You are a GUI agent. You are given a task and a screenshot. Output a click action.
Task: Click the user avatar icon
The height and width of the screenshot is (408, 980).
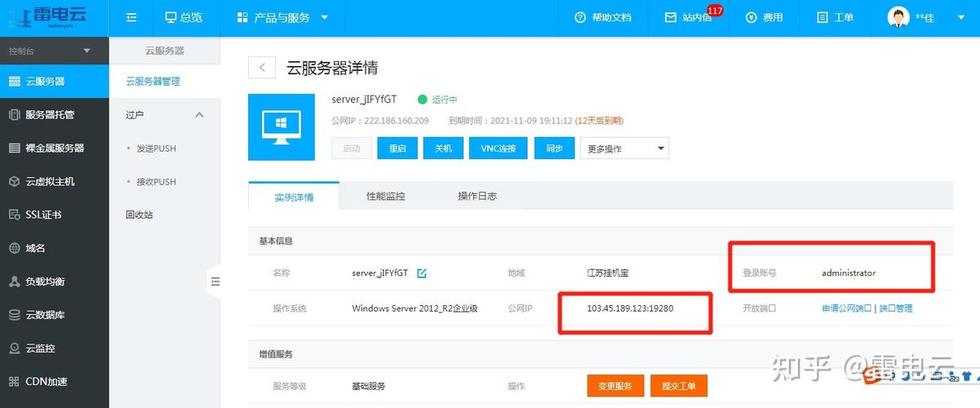[898, 17]
